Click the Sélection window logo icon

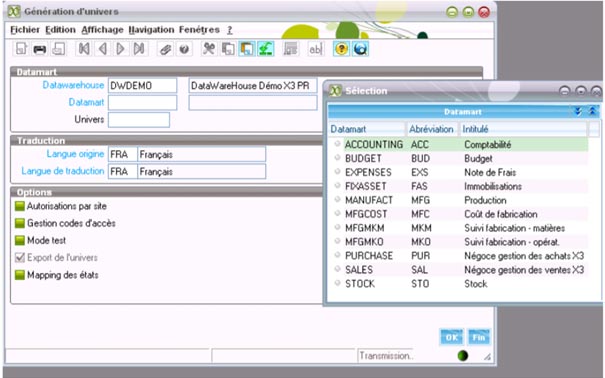point(335,91)
